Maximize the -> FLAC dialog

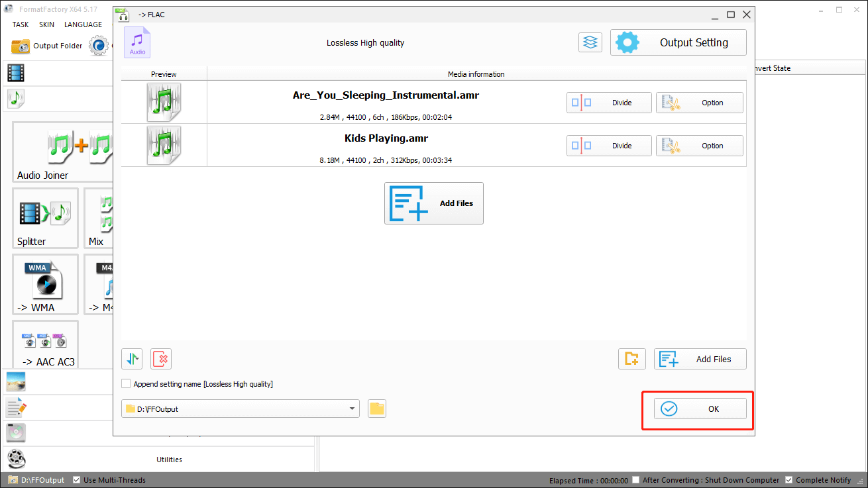point(731,14)
